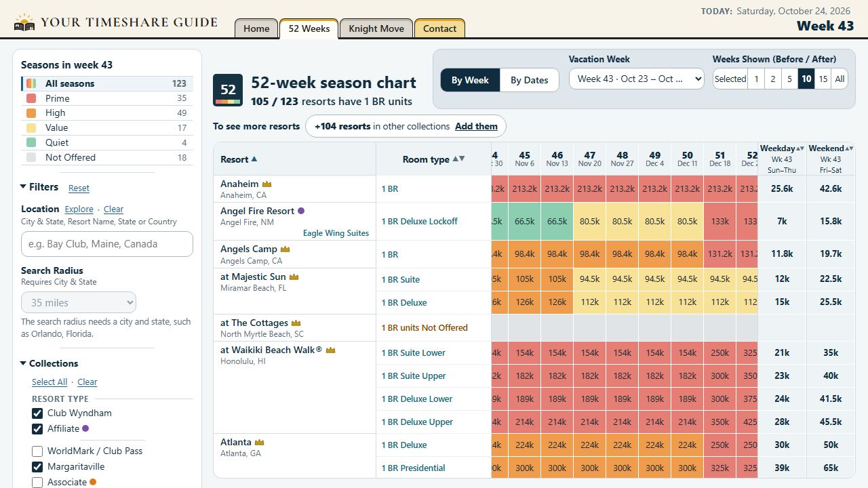Click the orange dot beside Associate label
868x488 pixels.
(93, 482)
